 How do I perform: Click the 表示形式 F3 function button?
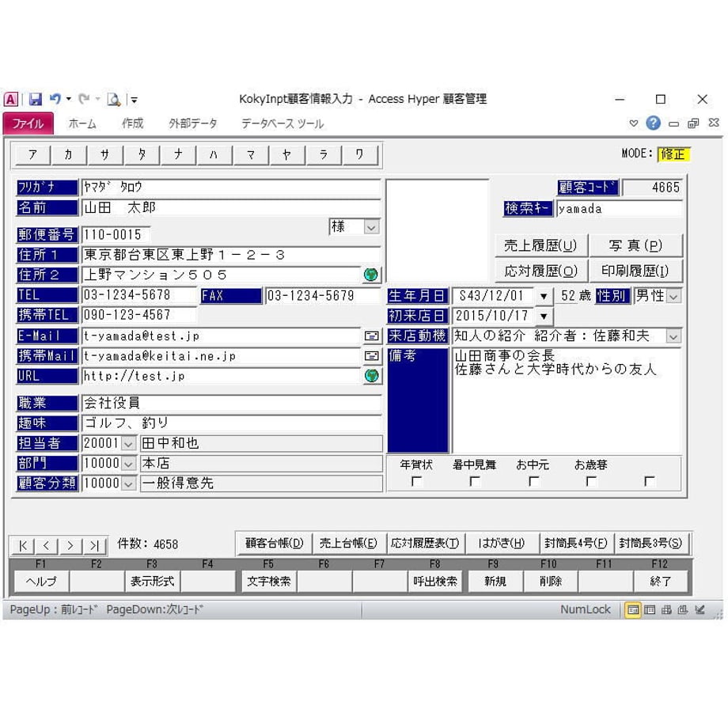(x=152, y=582)
